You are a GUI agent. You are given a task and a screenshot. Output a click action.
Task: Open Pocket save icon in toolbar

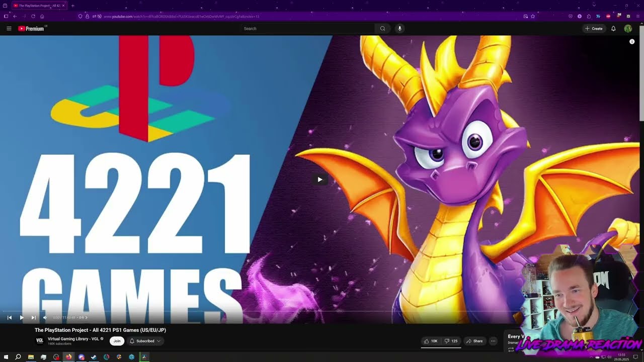pos(571,16)
